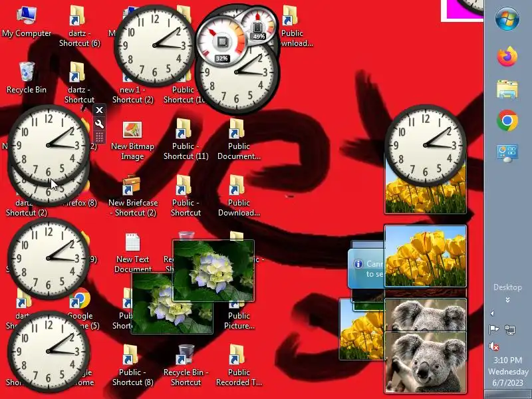
Task: Open clock gadget options wrench icon
Action: pyautogui.click(x=99, y=124)
